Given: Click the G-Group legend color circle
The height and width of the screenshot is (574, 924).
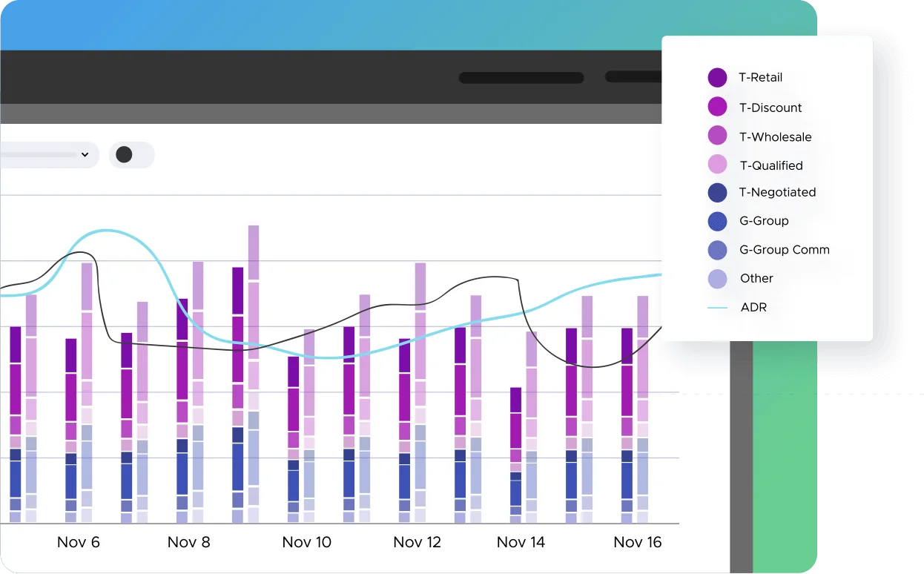Looking at the screenshot, I should pos(717,221).
